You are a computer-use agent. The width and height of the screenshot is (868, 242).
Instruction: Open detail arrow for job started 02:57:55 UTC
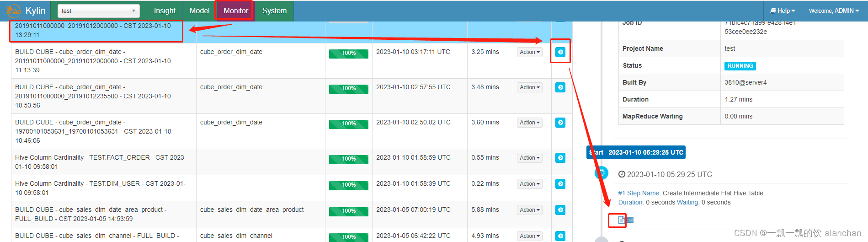pos(560,87)
